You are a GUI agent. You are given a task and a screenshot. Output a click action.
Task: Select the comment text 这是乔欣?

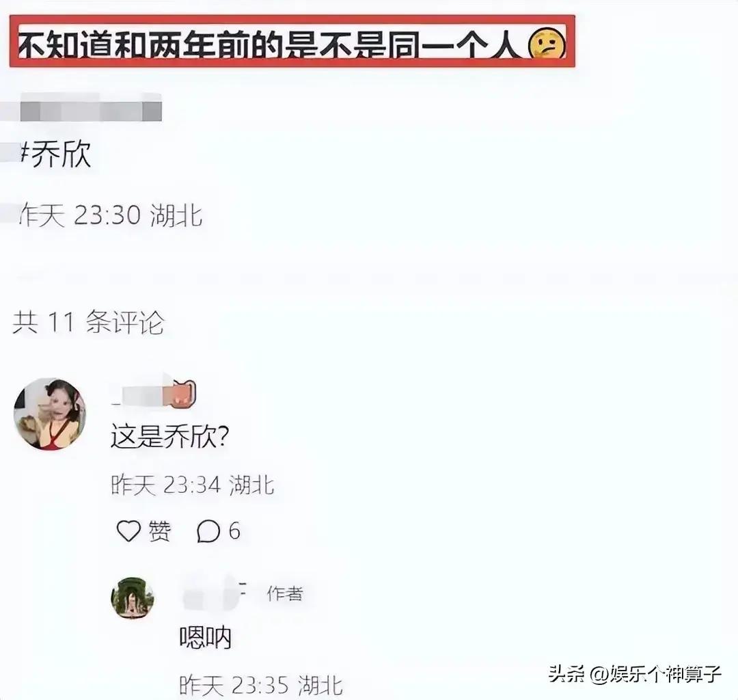[170, 437]
